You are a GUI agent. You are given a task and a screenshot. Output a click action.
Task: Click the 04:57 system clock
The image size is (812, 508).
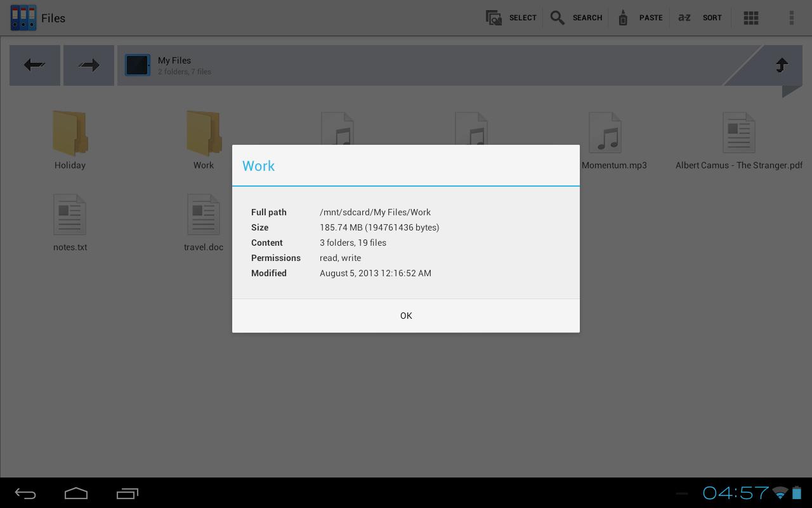[736, 493]
